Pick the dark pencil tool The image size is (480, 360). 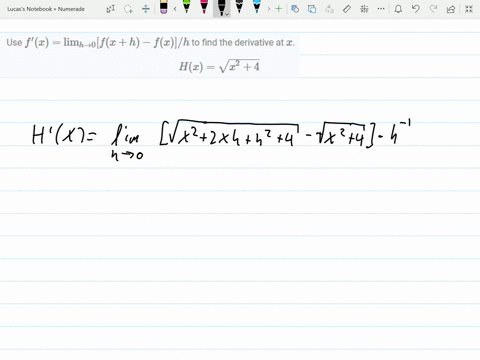(x=239, y=7)
